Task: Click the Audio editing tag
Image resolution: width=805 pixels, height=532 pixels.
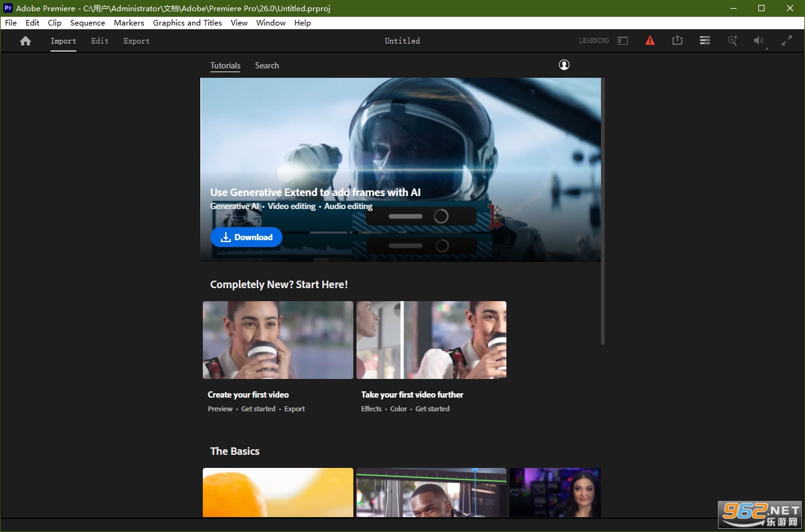Action: coord(348,206)
